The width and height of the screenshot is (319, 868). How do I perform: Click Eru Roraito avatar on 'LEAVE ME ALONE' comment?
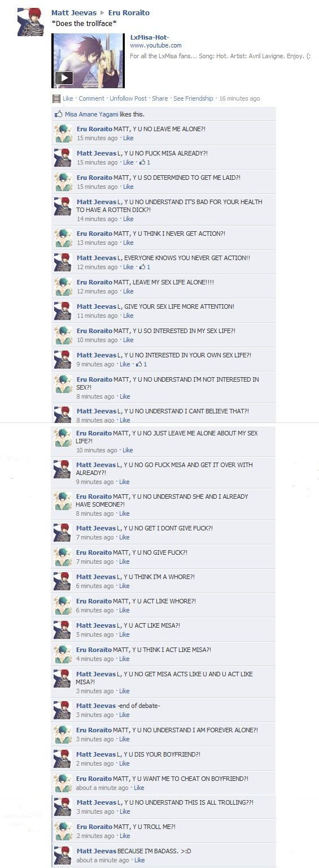63,133
